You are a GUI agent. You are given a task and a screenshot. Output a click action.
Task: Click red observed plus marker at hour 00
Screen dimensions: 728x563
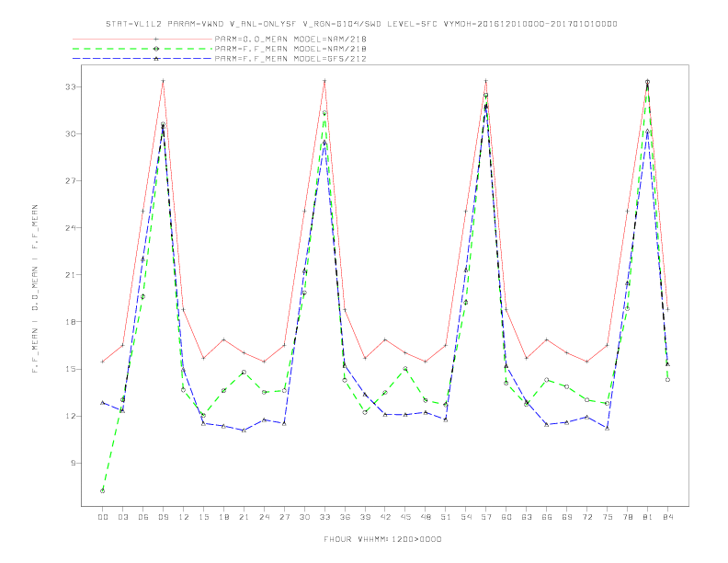(103, 362)
